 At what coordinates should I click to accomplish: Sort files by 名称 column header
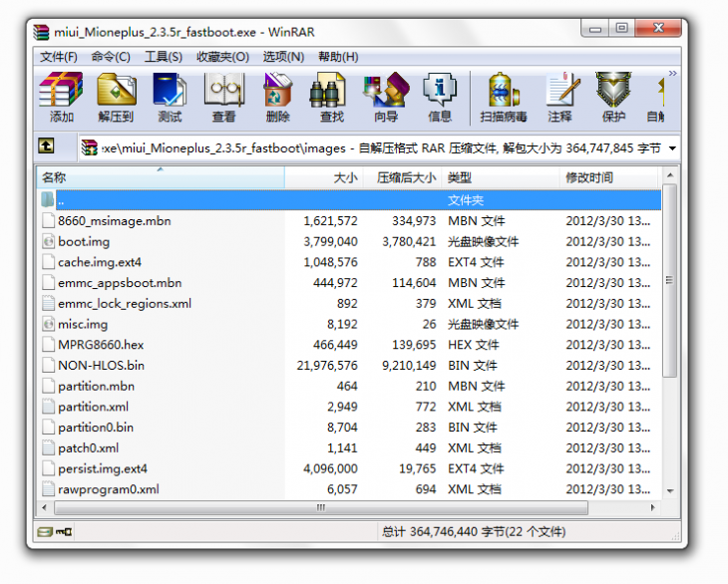click(160, 177)
